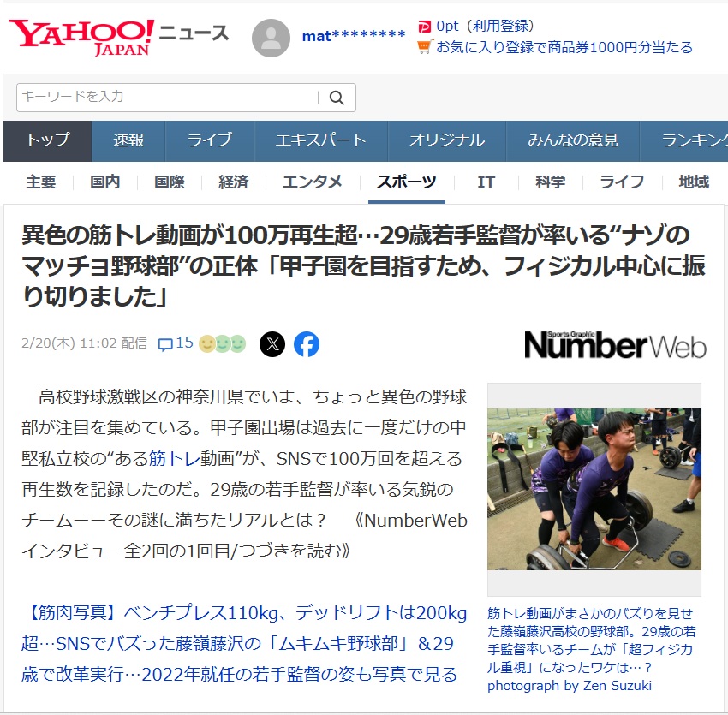Select the 経済 category
The height and width of the screenshot is (715, 728).
(x=234, y=182)
